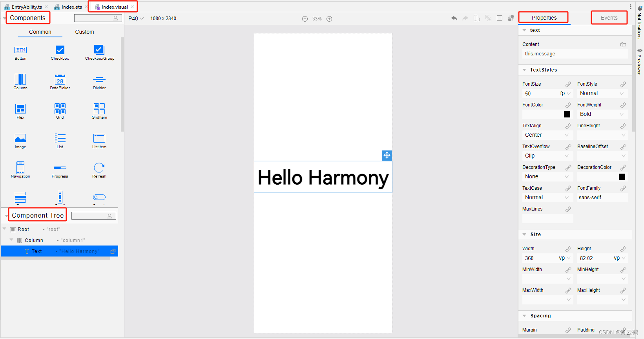Open the FontWeight Bold dropdown
644x339 pixels.
[602, 114]
